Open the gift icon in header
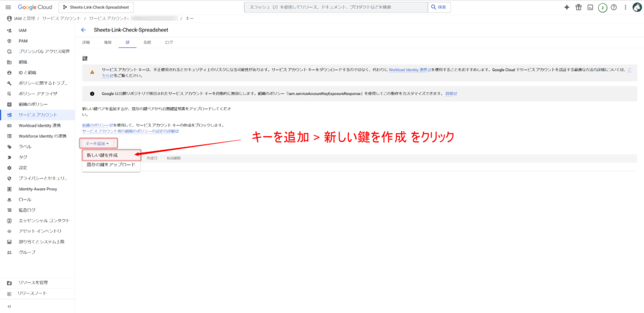 tap(579, 7)
